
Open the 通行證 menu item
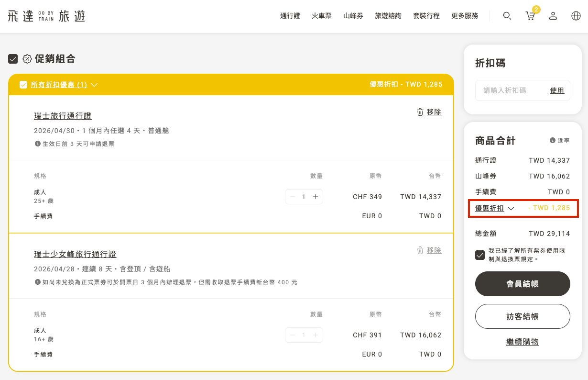[290, 16]
